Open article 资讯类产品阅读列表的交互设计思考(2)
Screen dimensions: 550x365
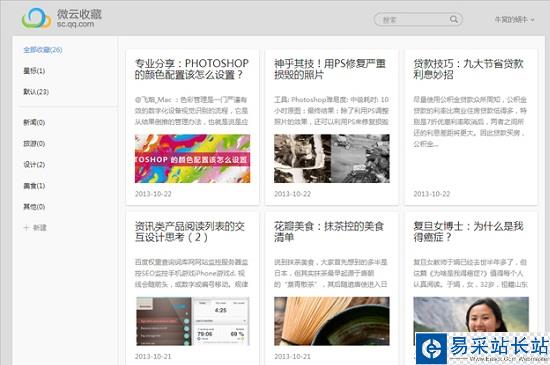click(x=189, y=232)
